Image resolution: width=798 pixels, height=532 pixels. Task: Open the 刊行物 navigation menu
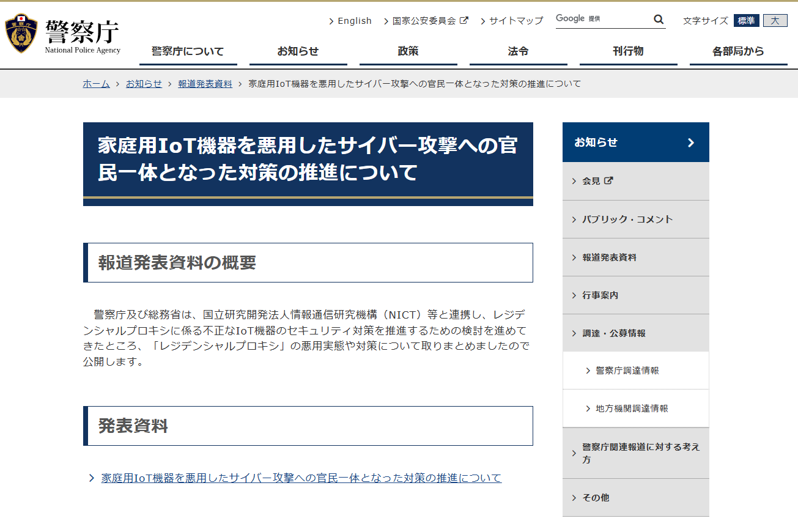(628, 51)
